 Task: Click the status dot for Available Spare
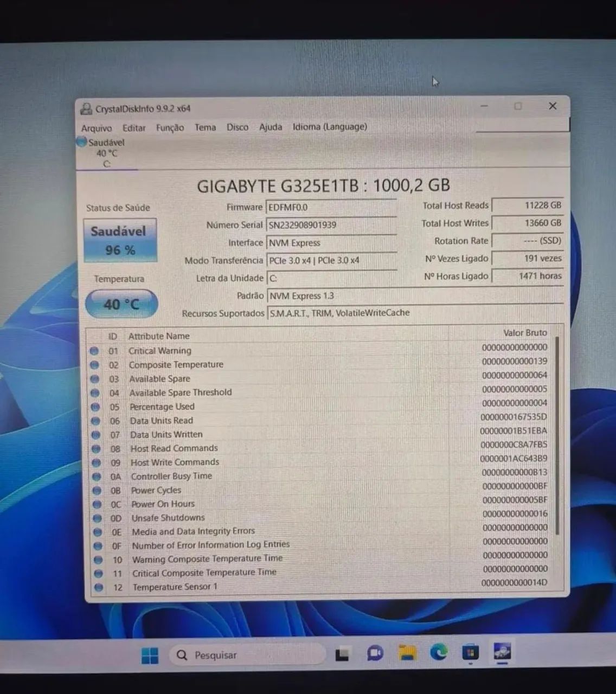[x=95, y=379]
